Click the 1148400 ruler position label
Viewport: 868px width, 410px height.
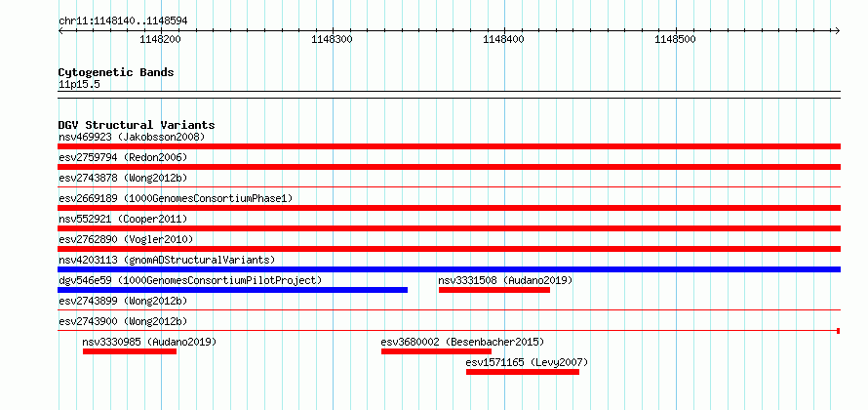coord(504,40)
